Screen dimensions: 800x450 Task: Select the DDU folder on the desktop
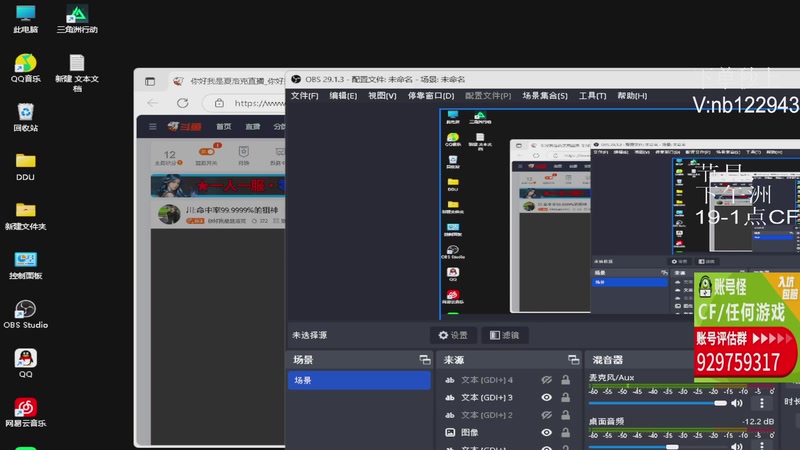[x=25, y=166]
